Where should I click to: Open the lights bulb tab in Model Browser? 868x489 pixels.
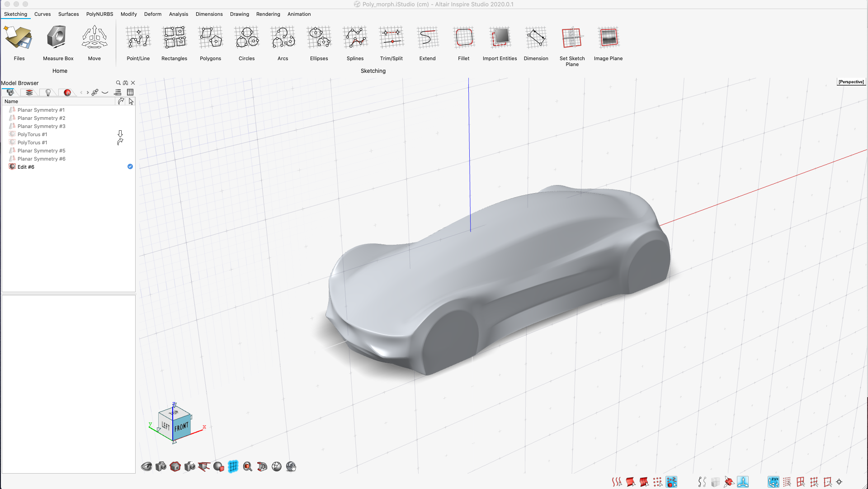48,92
